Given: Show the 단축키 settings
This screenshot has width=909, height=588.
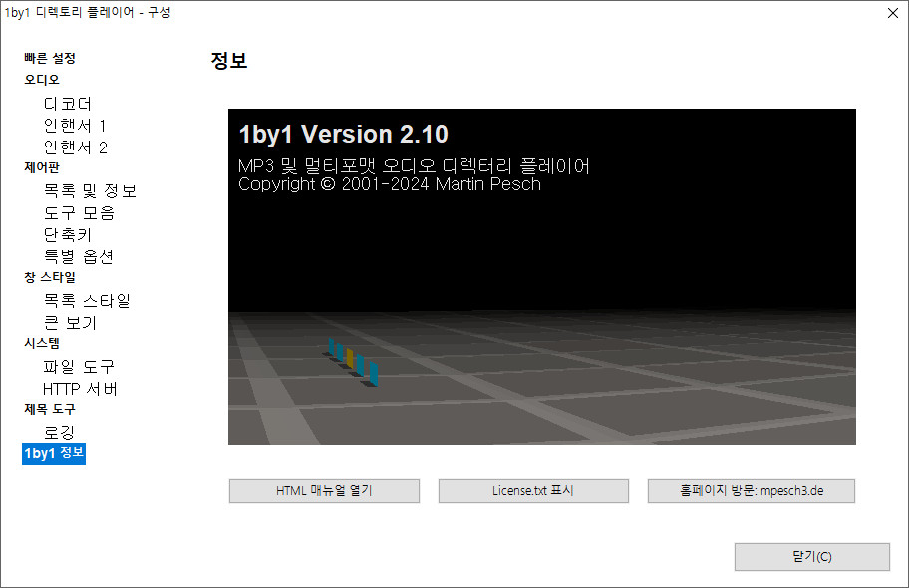Looking at the screenshot, I should coord(68,235).
